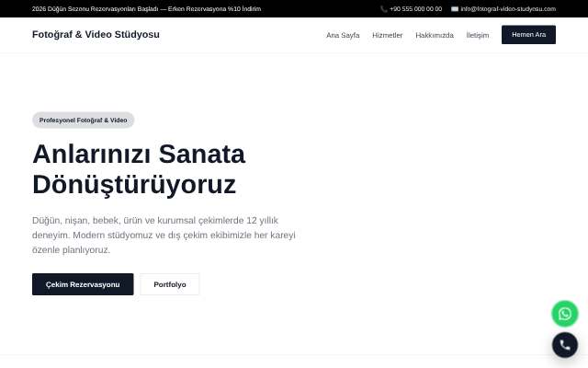Open the Hakkımızda nav link

pos(435,35)
